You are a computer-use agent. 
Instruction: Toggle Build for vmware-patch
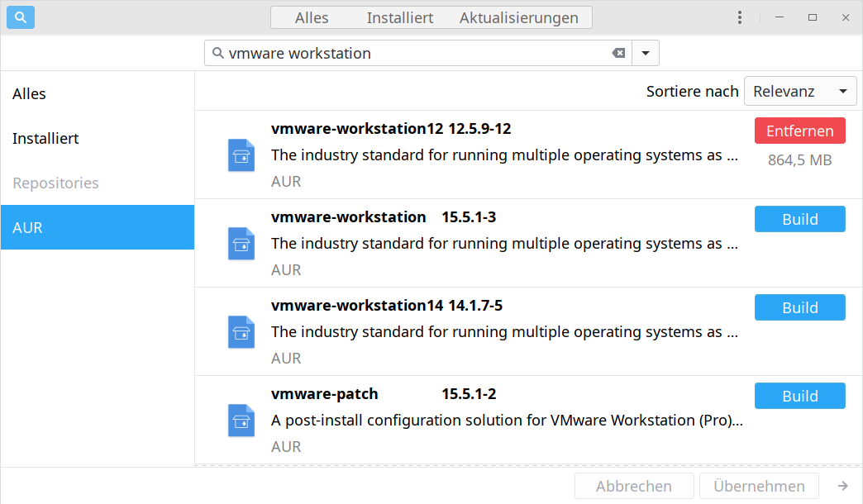799,396
